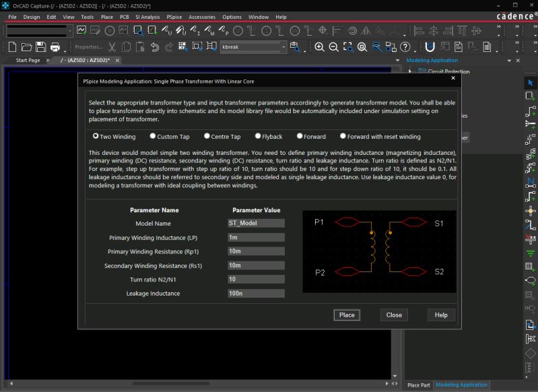Open the SI Analysis menu
The width and height of the screenshot is (538, 392).
coord(147,17)
